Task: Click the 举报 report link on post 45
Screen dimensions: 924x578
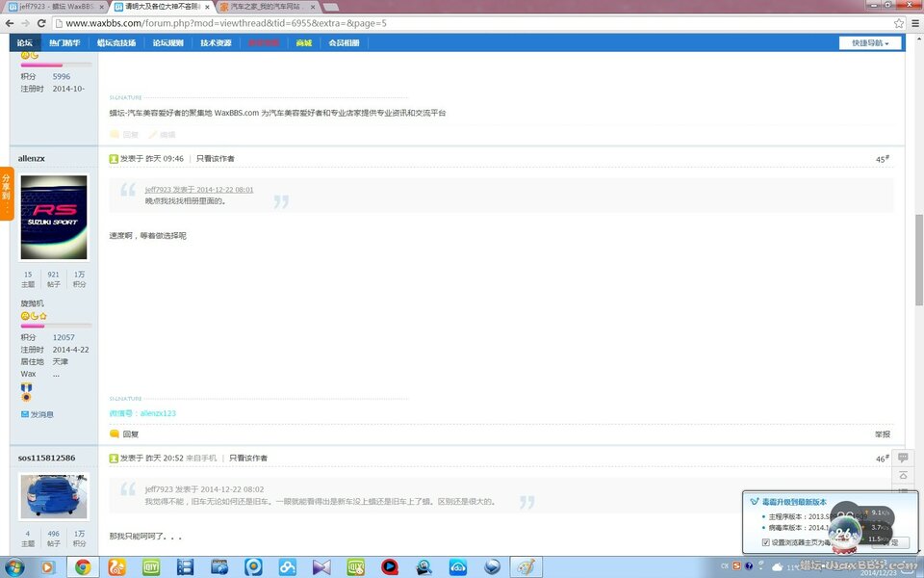Action: pyautogui.click(x=882, y=434)
